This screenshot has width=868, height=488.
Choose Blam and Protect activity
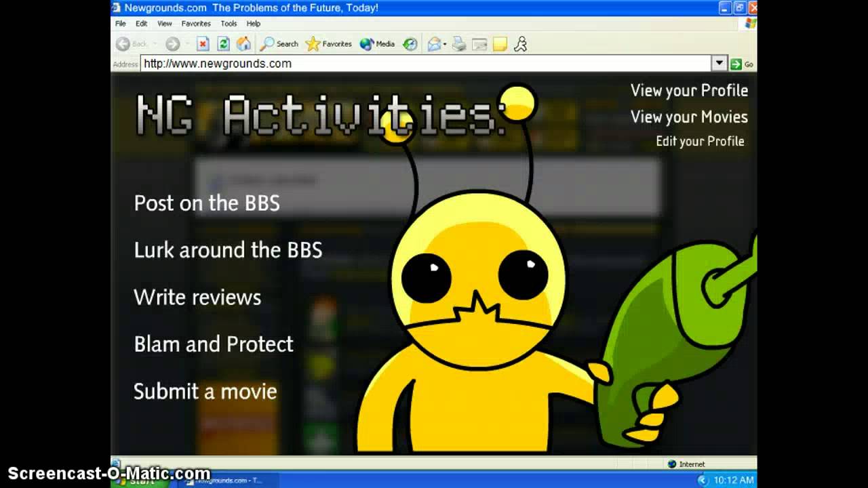coord(214,344)
